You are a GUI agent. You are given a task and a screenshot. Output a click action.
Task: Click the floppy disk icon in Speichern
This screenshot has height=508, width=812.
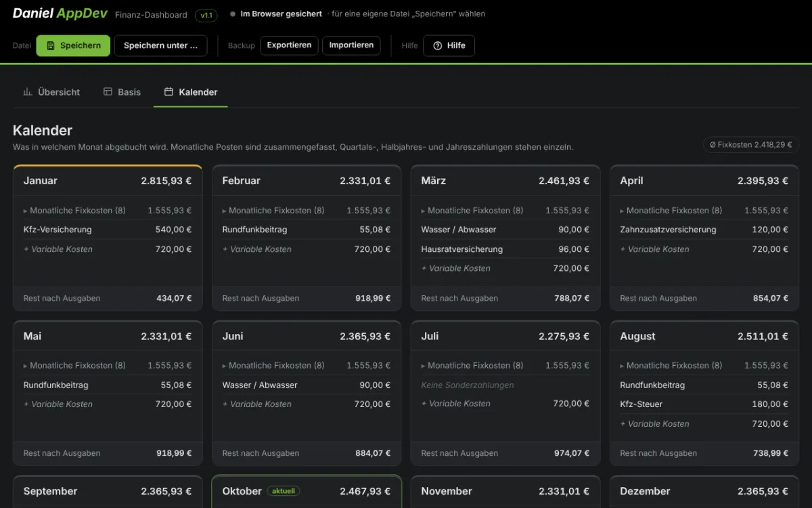click(51, 45)
